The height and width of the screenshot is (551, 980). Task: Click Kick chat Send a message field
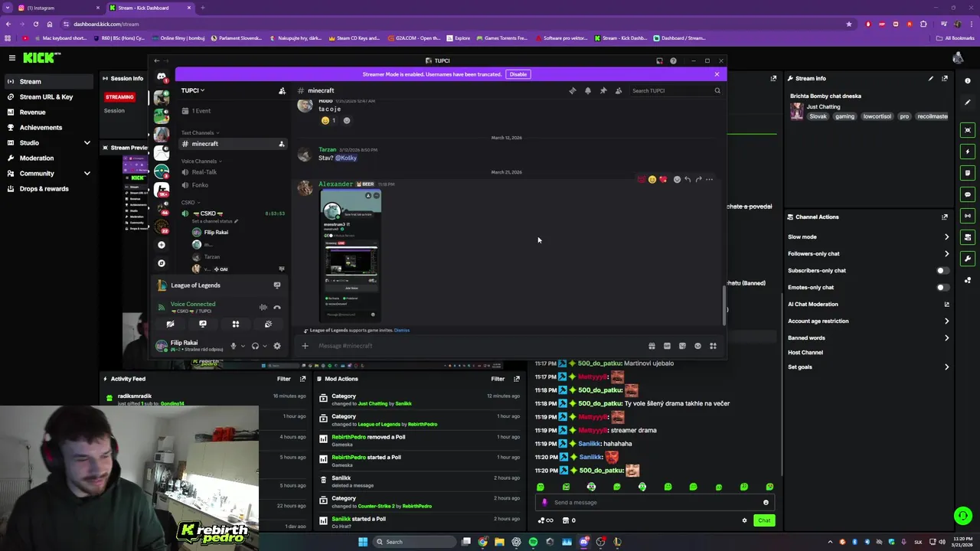(655, 503)
